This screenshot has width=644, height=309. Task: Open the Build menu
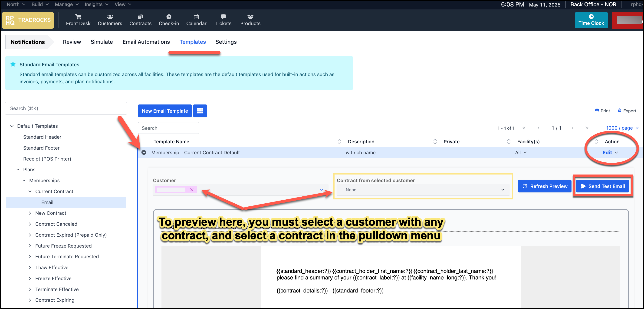[x=40, y=4]
